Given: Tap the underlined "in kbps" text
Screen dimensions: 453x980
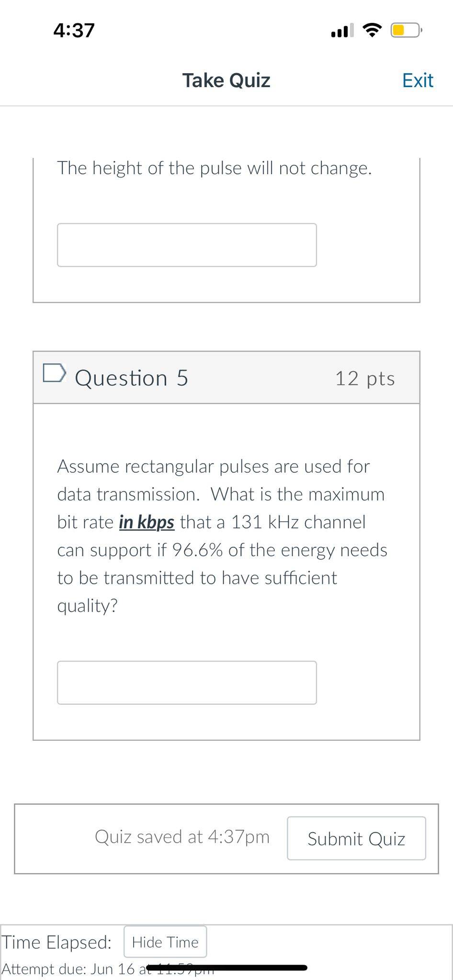Looking at the screenshot, I should 147,522.
